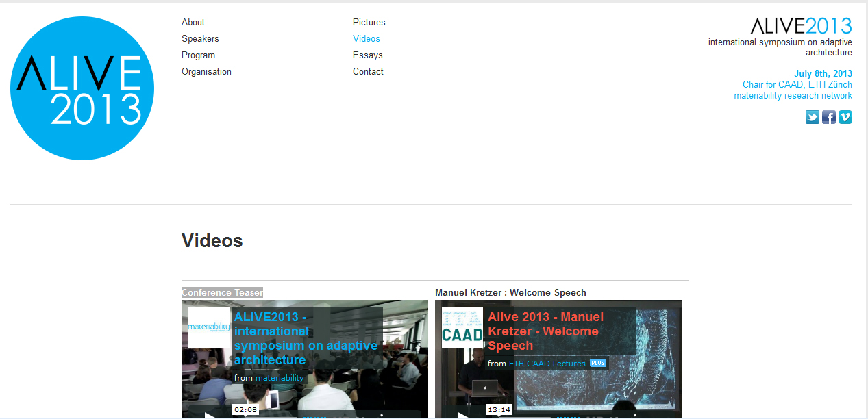Click the materiability avatar on teaser video
The image size is (868, 419).
tap(209, 327)
